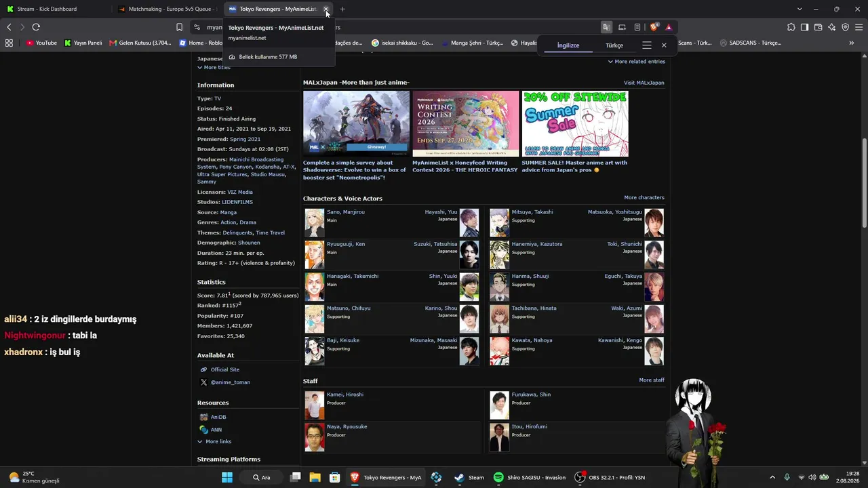Open Sano, Manjirou character page
The image size is (868, 488).
coord(346,212)
